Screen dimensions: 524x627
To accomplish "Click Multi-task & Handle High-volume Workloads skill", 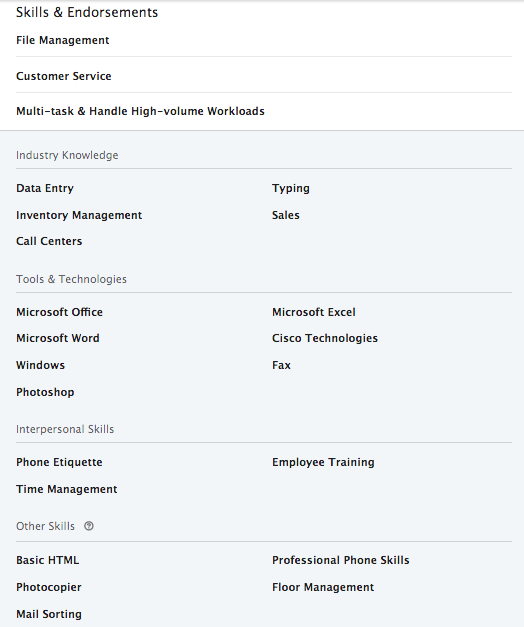I will (140, 111).
